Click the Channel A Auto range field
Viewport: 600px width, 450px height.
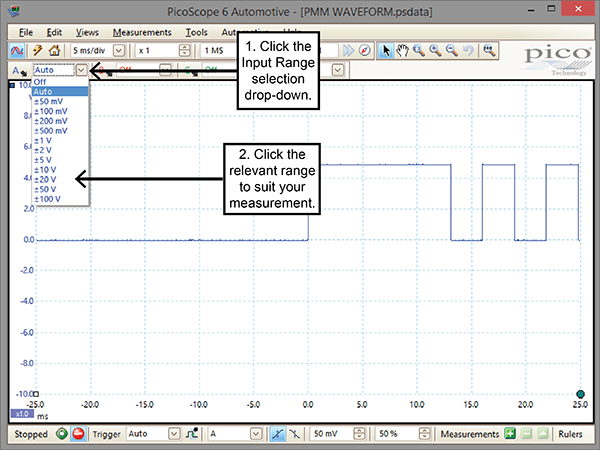point(54,70)
